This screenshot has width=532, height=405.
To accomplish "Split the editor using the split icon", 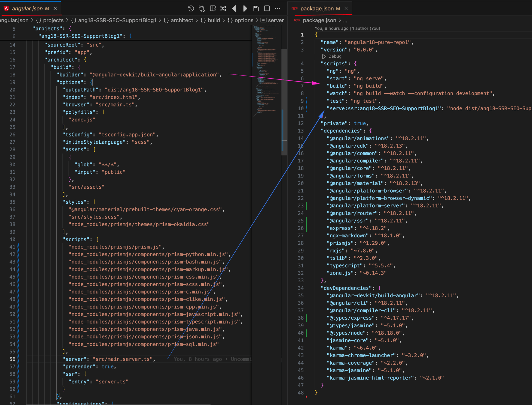I will [267, 8].
